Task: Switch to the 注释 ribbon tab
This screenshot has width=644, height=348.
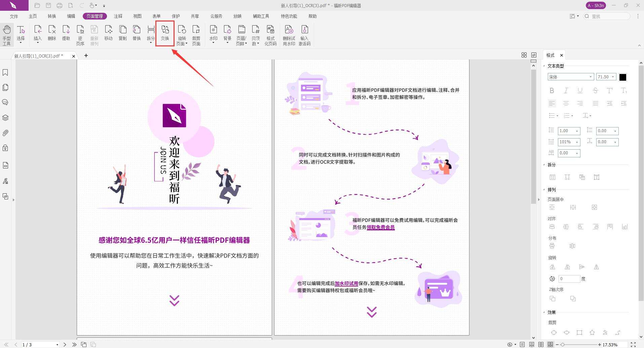Action: 118,16
